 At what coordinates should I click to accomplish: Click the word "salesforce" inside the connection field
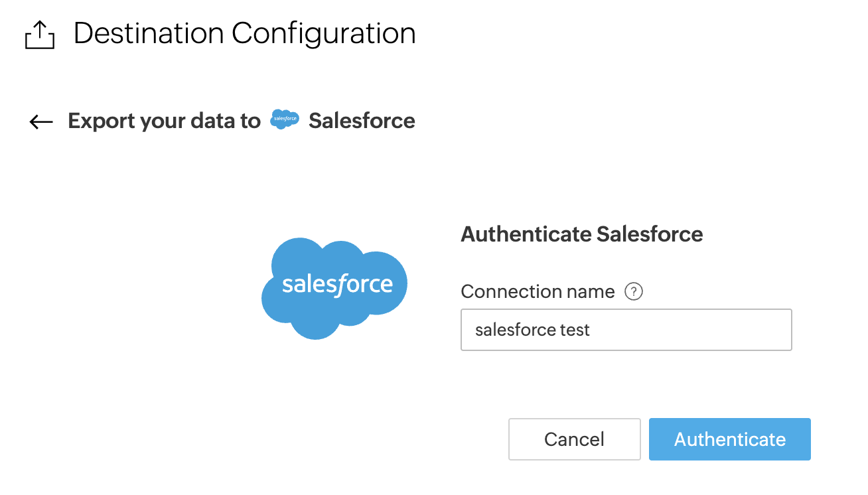click(x=515, y=330)
